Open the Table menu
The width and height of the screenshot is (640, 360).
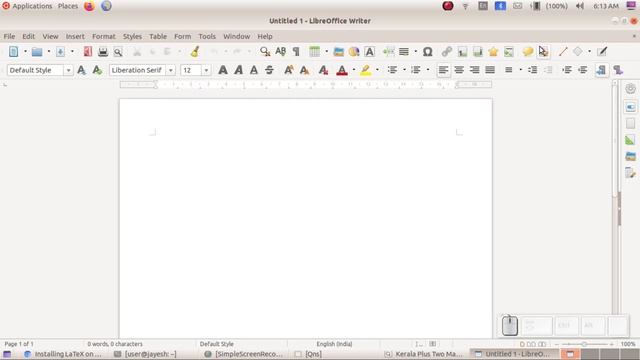(x=158, y=36)
